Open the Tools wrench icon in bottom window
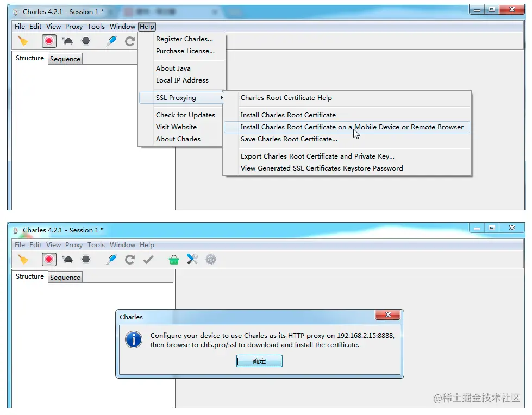This screenshot has height=415, width=532. click(x=192, y=260)
